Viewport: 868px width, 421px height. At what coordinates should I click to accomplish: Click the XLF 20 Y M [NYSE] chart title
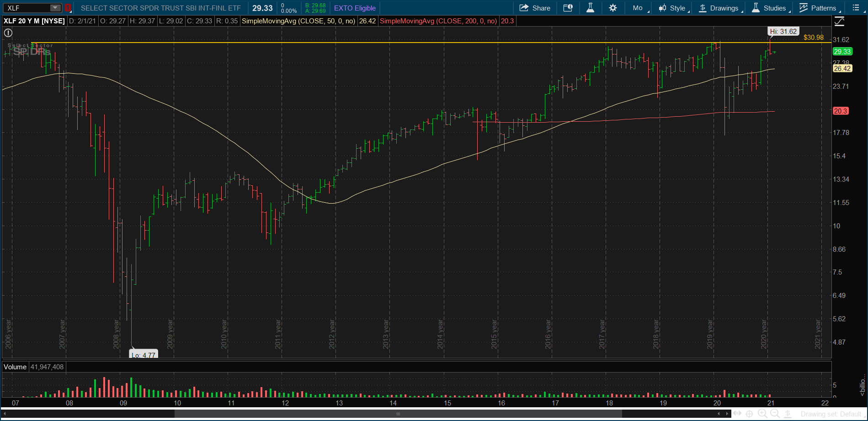pyautogui.click(x=34, y=21)
